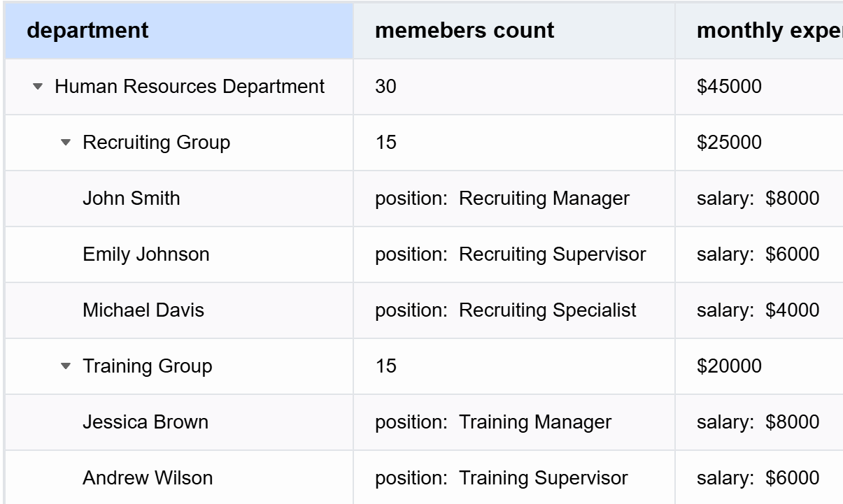This screenshot has width=843, height=504.
Task: Select the Training Supervisor position cell
Action: 502,478
